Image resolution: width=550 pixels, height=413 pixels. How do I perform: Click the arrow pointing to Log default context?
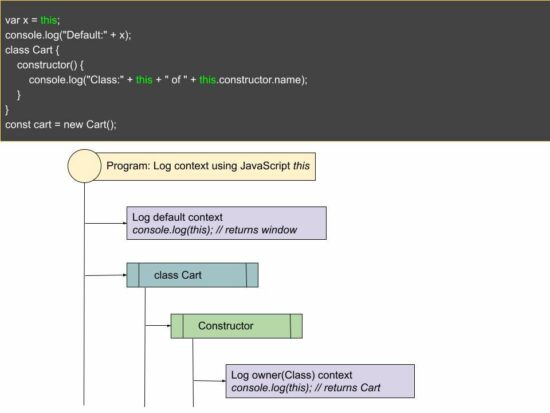click(x=105, y=223)
